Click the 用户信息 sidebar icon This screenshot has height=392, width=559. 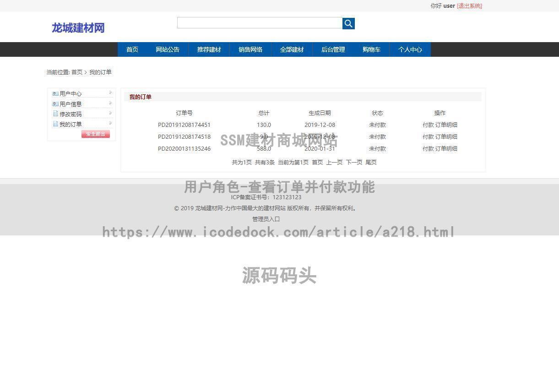pyautogui.click(x=54, y=103)
